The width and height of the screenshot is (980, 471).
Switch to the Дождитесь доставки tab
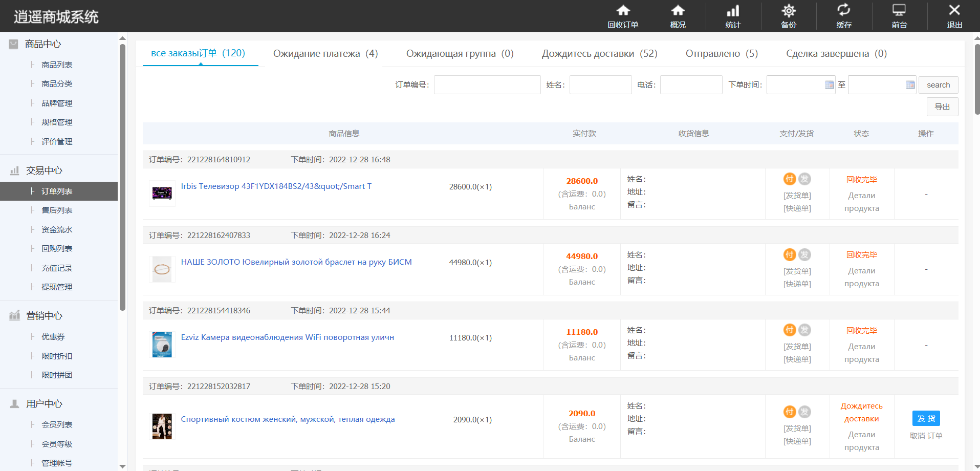tap(599, 54)
